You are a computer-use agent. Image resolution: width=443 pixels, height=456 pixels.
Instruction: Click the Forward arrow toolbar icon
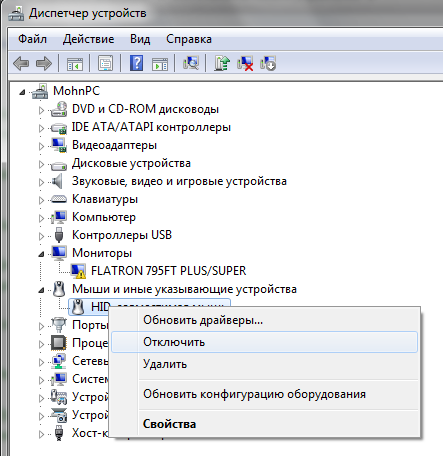(x=44, y=63)
